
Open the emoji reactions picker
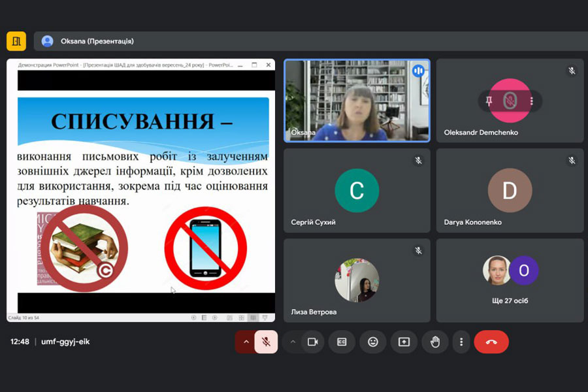pos(372,342)
